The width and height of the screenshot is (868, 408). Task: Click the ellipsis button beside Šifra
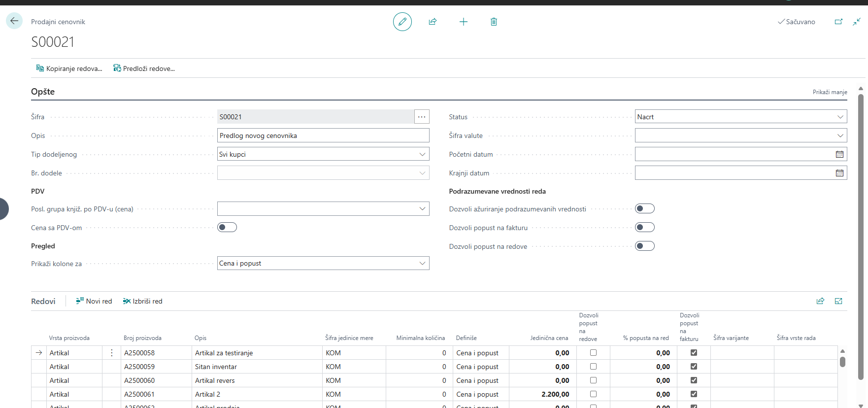coord(422,117)
